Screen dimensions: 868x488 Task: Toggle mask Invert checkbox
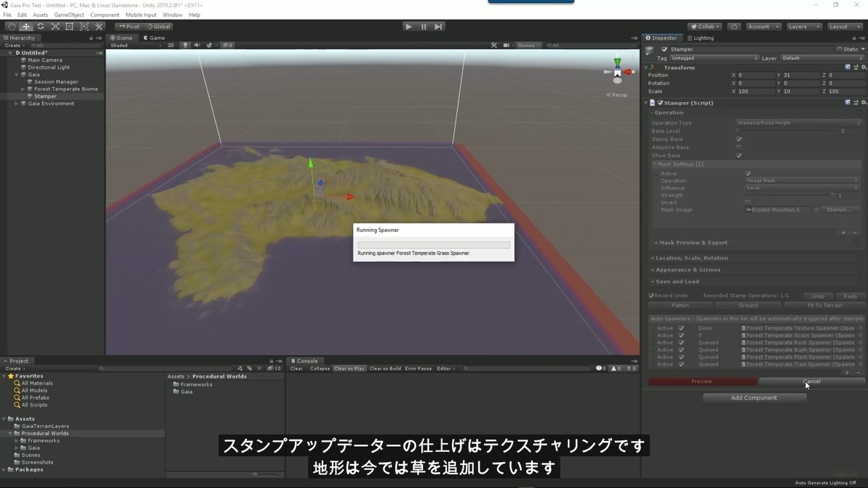pyautogui.click(x=748, y=202)
